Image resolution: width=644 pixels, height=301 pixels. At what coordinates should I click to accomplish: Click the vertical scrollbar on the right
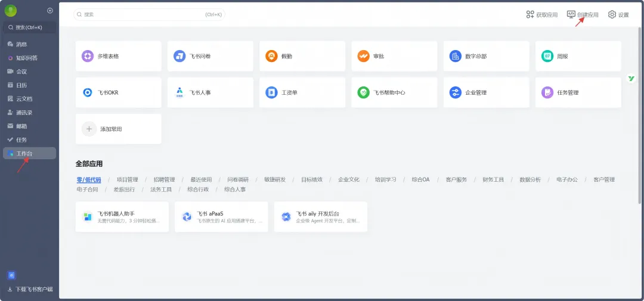click(639, 116)
